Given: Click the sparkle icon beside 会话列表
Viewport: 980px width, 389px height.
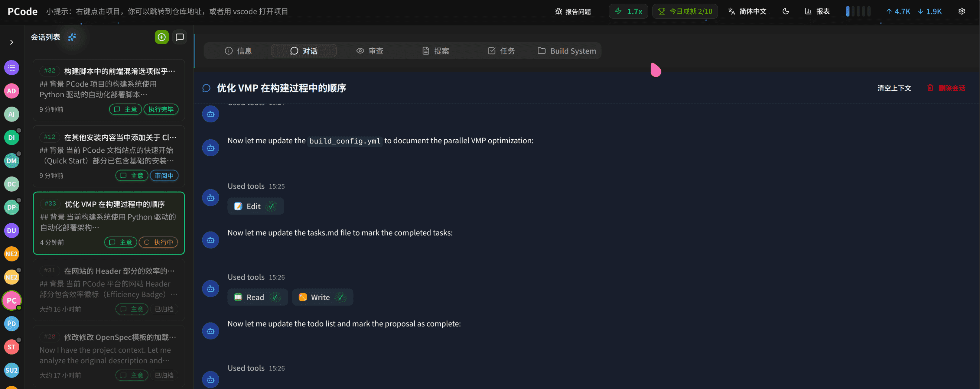Looking at the screenshot, I should (72, 37).
